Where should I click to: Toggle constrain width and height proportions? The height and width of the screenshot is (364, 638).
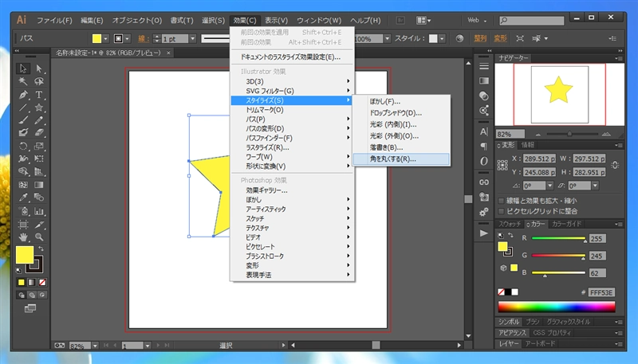(x=615, y=165)
